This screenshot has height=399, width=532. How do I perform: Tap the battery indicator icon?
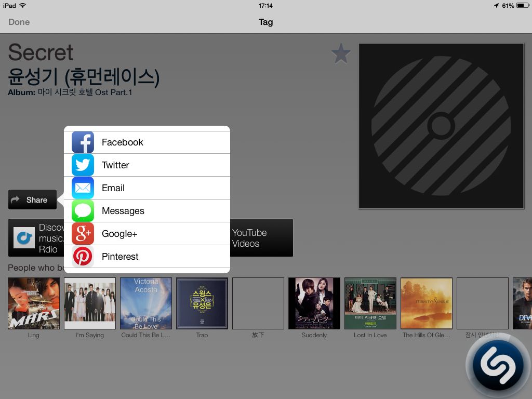click(x=523, y=5)
